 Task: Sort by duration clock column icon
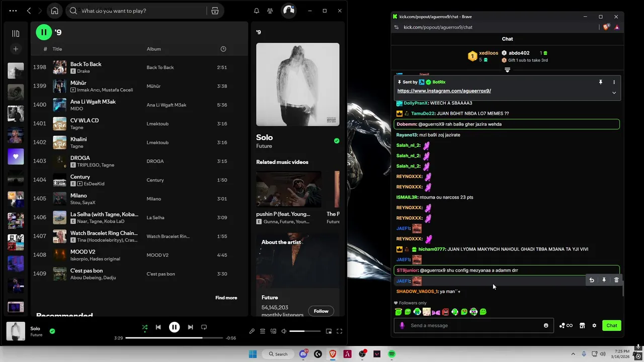tap(223, 49)
